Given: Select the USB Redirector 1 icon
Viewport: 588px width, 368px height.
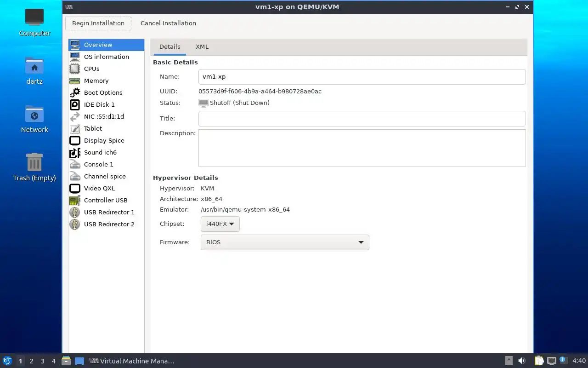Looking at the screenshot, I should (x=75, y=212).
